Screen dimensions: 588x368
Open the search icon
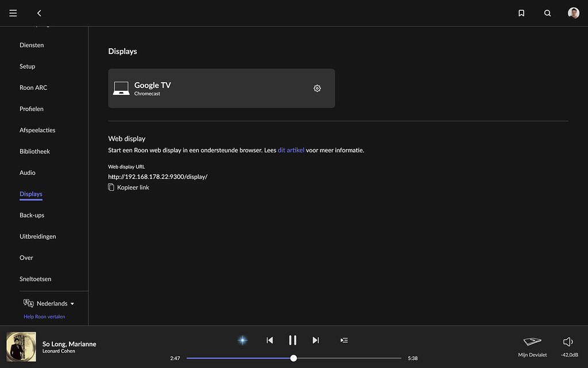[x=547, y=13]
